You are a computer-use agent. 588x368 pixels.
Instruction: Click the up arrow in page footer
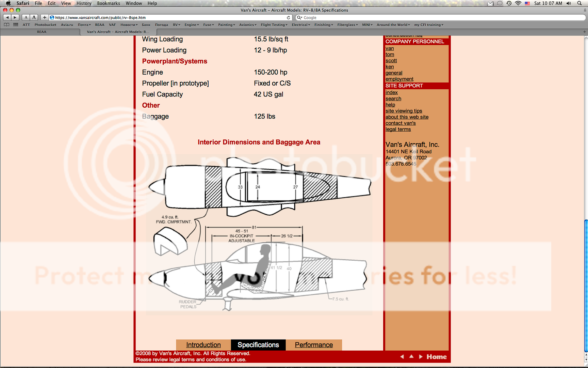pyautogui.click(x=411, y=356)
